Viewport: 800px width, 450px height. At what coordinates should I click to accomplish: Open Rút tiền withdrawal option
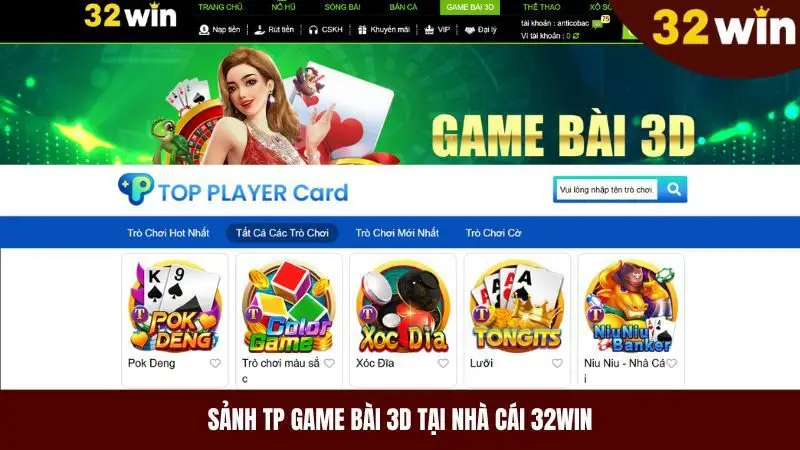click(274, 30)
